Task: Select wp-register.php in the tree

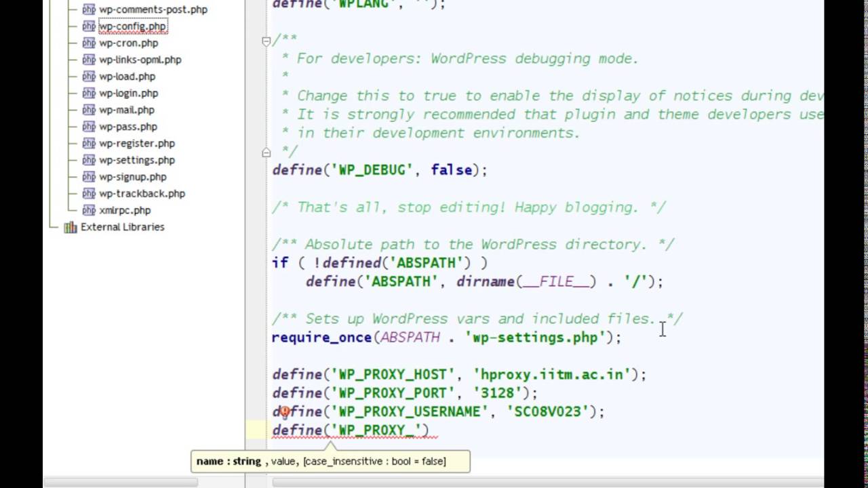Action: 137,143
